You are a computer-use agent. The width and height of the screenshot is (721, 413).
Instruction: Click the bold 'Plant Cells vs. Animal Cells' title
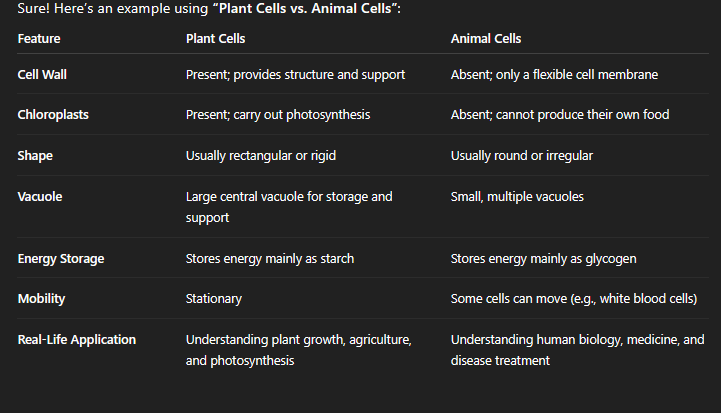(305, 8)
